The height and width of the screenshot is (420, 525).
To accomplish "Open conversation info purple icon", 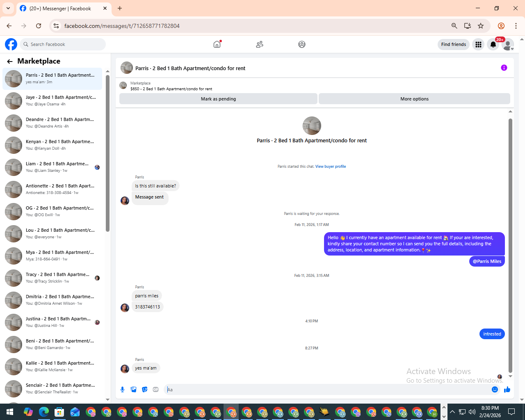I will (504, 68).
